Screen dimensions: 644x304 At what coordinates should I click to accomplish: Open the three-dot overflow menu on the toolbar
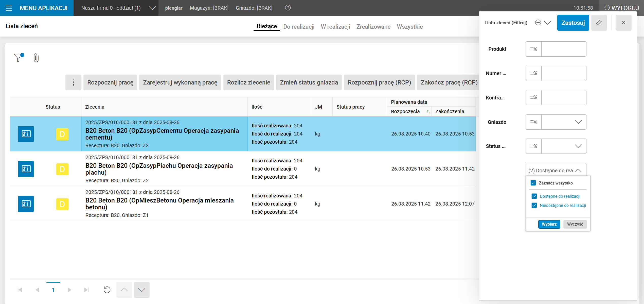click(73, 82)
